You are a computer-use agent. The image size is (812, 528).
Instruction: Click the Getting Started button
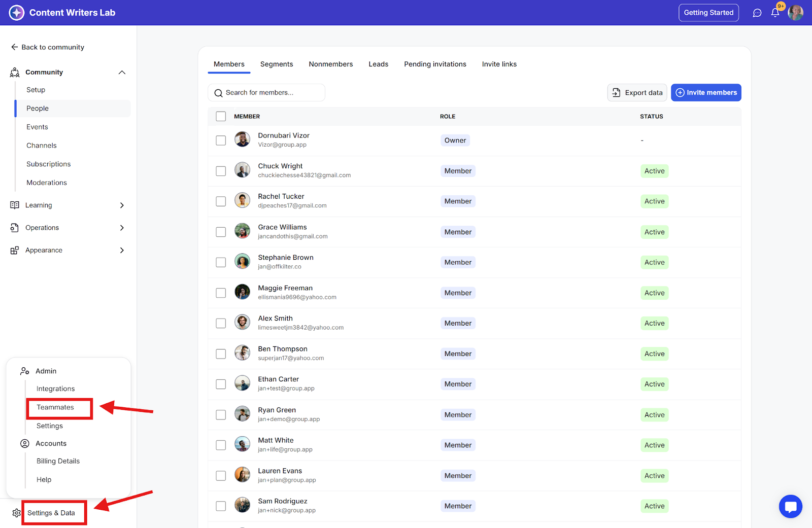point(708,13)
